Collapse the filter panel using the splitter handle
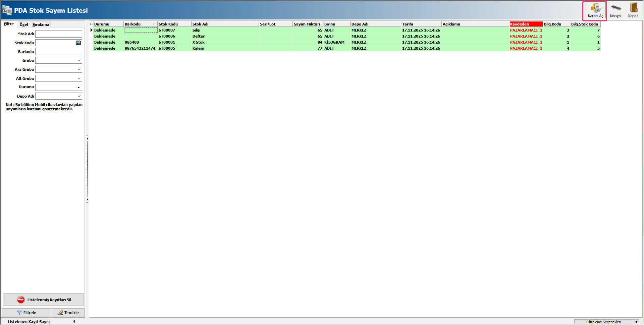Image resolution: width=644 pixels, height=325 pixels. click(87, 169)
